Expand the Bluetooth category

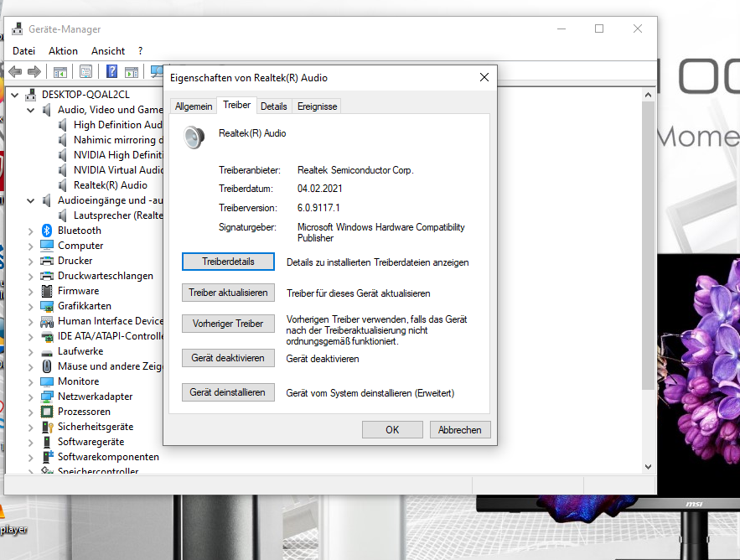coord(31,231)
